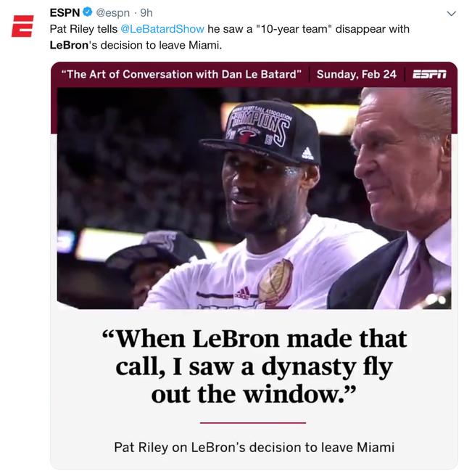Click the red divider line under quote
The image size is (464, 476).
coord(253,422)
